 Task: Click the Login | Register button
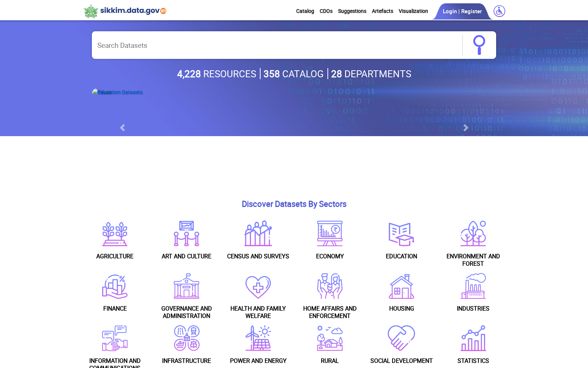[462, 11]
